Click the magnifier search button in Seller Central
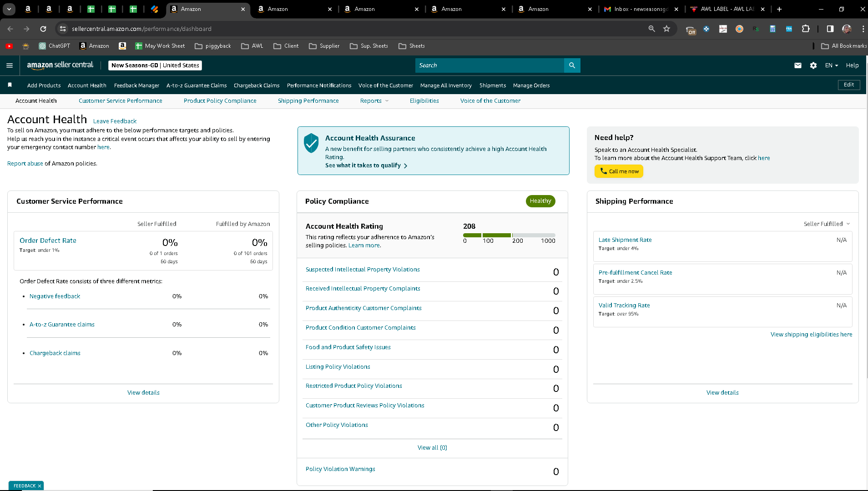Viewport: 868px width, 491px height. coord(572,65)
